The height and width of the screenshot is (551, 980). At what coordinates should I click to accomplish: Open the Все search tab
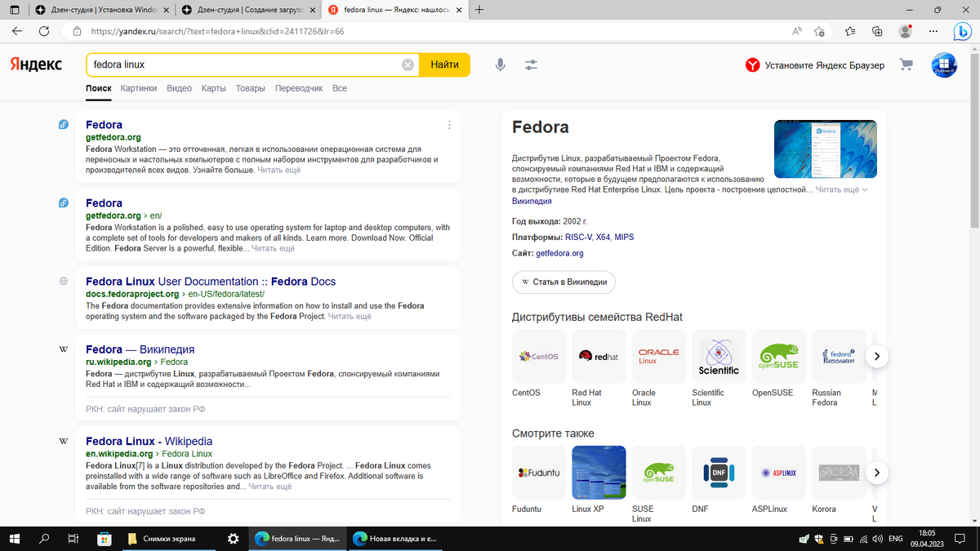coord(340,88)
